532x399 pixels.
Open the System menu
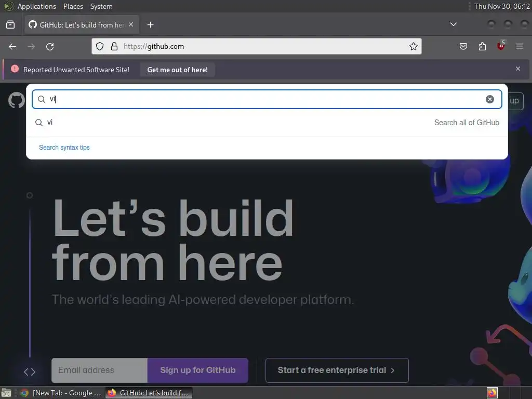pyautogui.click(x=101, y=6)
